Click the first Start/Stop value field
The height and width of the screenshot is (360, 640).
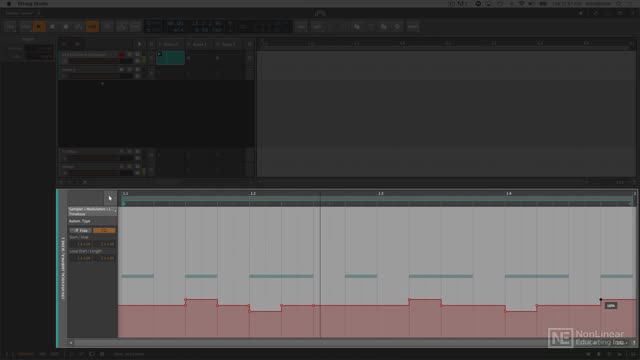pyautogui.click(x=81, y=244)
